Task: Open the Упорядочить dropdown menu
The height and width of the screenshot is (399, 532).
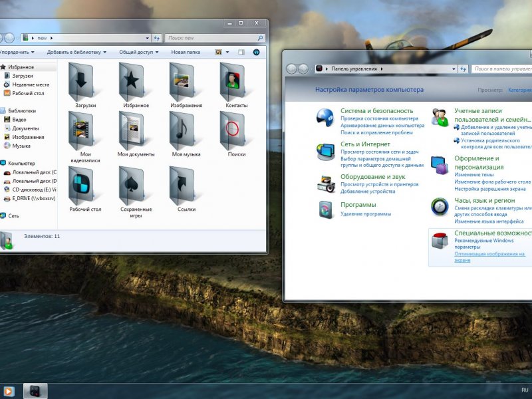Action: pos(17,53)
